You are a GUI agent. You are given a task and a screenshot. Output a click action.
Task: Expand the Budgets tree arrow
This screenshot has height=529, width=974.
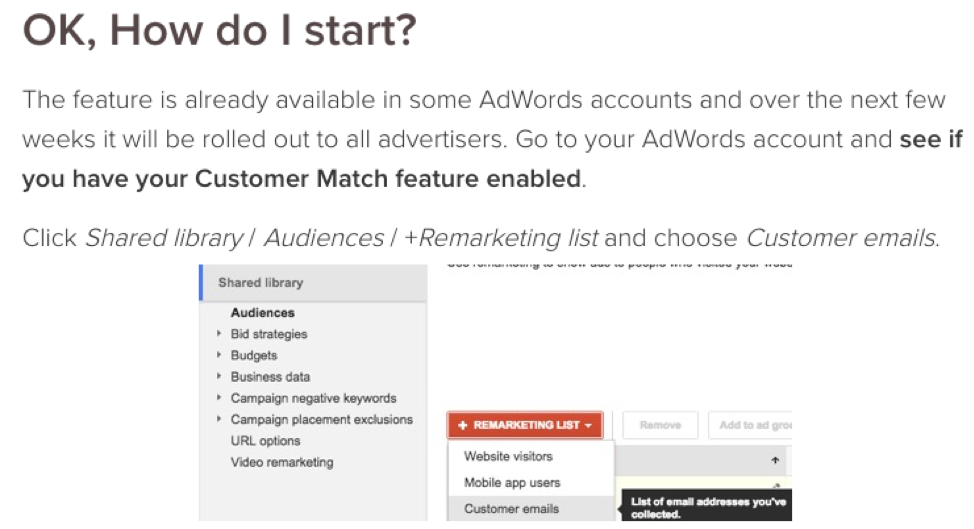[x=218, y=355]
